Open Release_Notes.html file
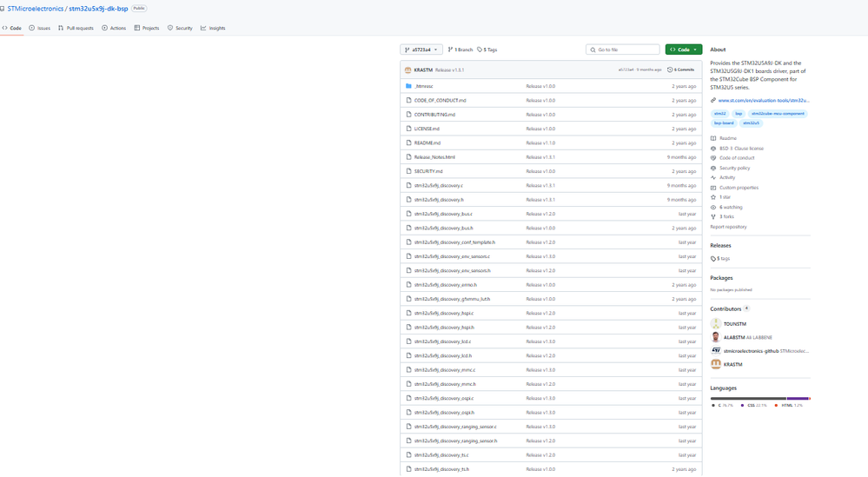Viewport: 868px width, 477px height. coord(434,157)
